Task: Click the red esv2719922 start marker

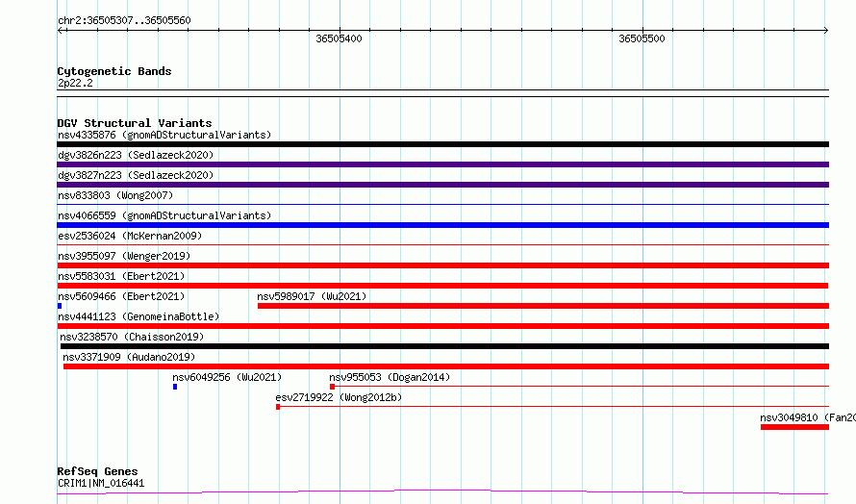Action: tap(278, 407)
